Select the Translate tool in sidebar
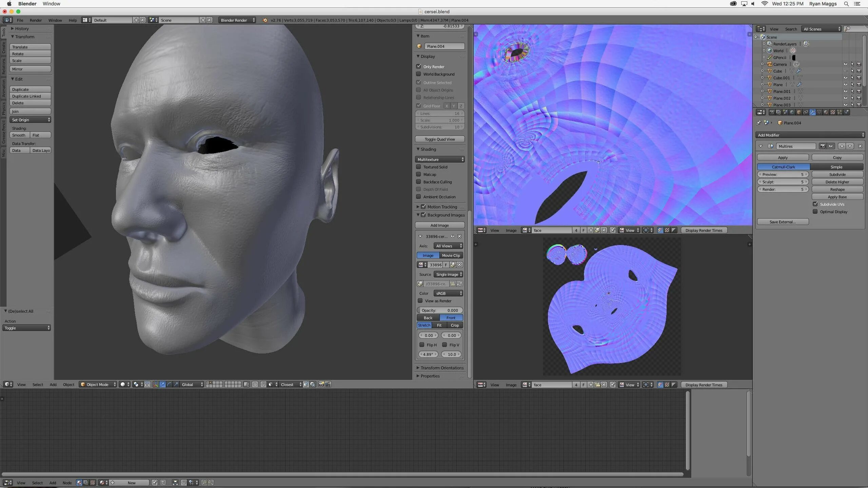Image resolution: width=868 pixels, height=488 pixels. tap(29, 47)
